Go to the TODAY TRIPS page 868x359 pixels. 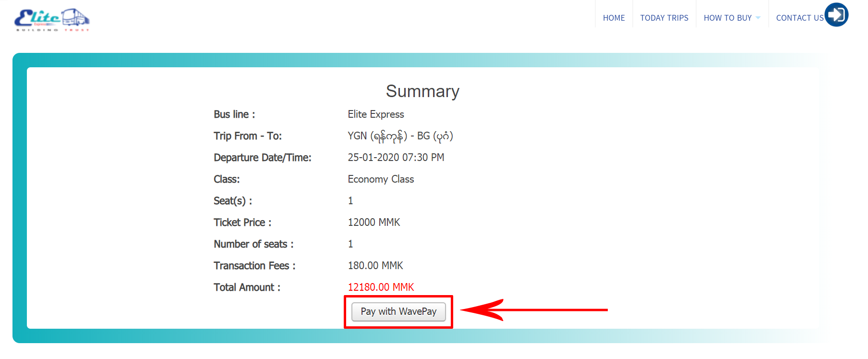[664, 18]
